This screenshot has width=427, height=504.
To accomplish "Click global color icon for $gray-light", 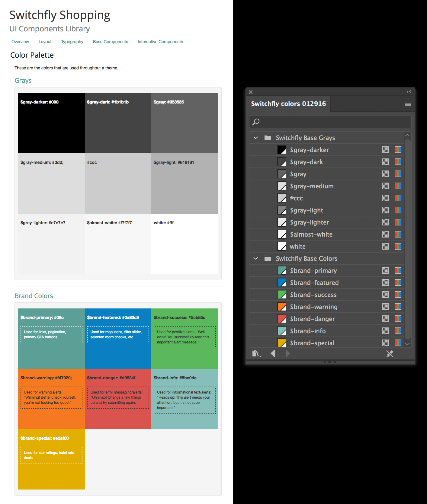I will click(x=385, y=210).
